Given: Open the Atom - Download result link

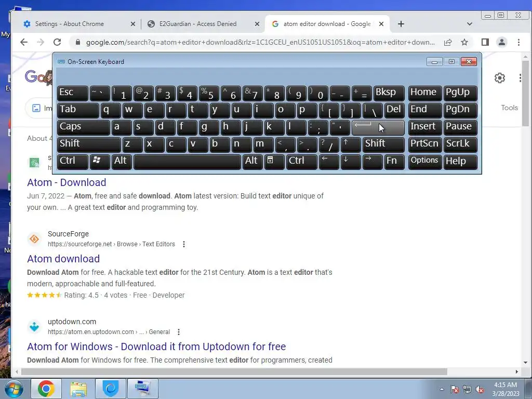Looking at the screenshot, I should [66, 182].
